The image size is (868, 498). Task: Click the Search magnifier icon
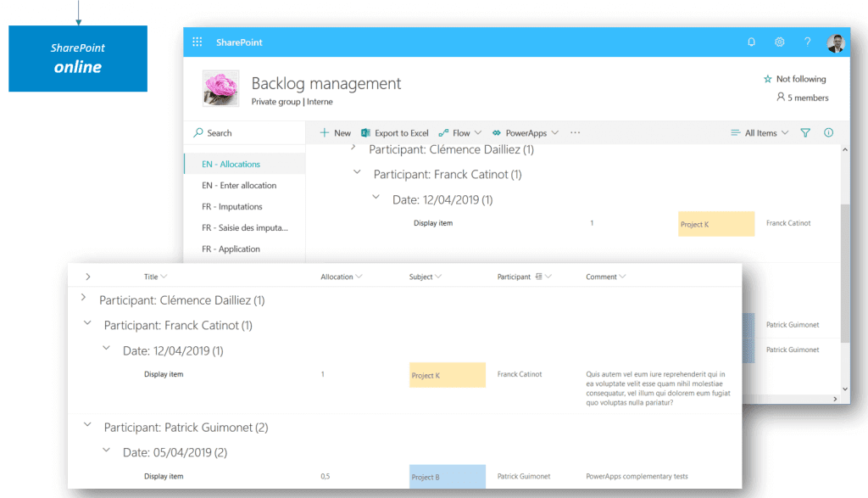(x=197, y=133)
